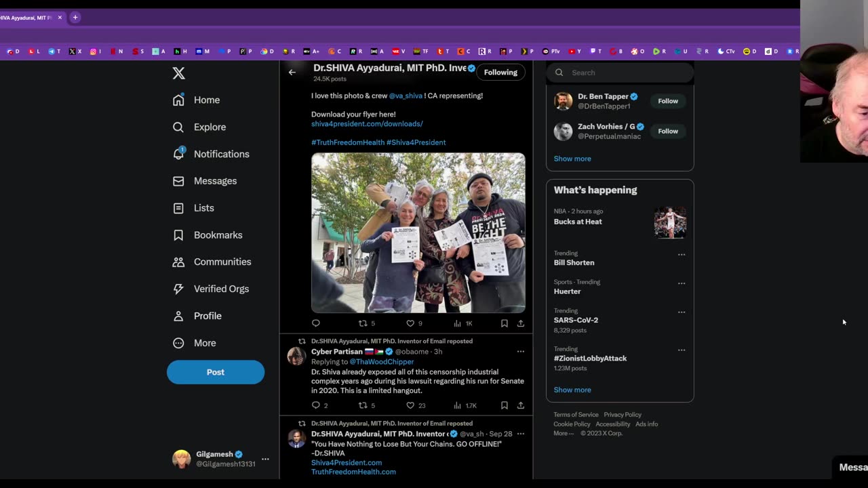Open shiva4president.com/downloads link
Viewport: 868px width, 488px height.
pyautogui.click(x=367, y=124)
